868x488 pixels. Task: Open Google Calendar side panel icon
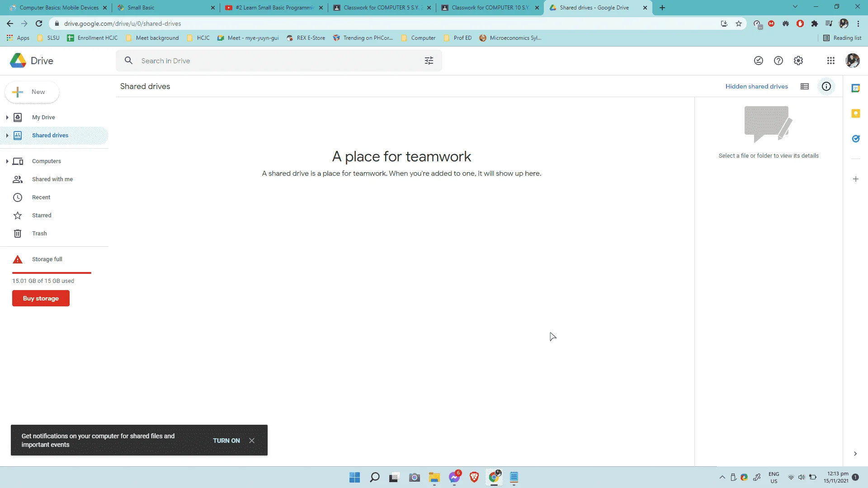(855, 88)
